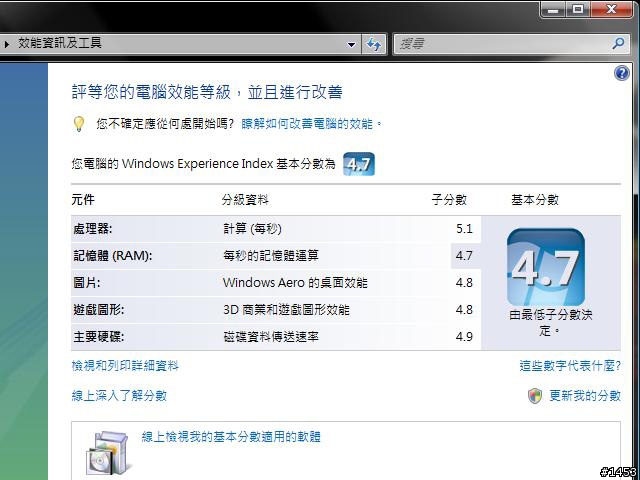This screenshot has height=480, width=640.
Task: Click 更新我的分數 link
Action: tap(585, 395)
